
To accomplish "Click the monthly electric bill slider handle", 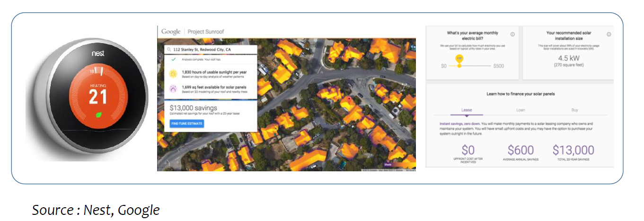I will (459, 66).
